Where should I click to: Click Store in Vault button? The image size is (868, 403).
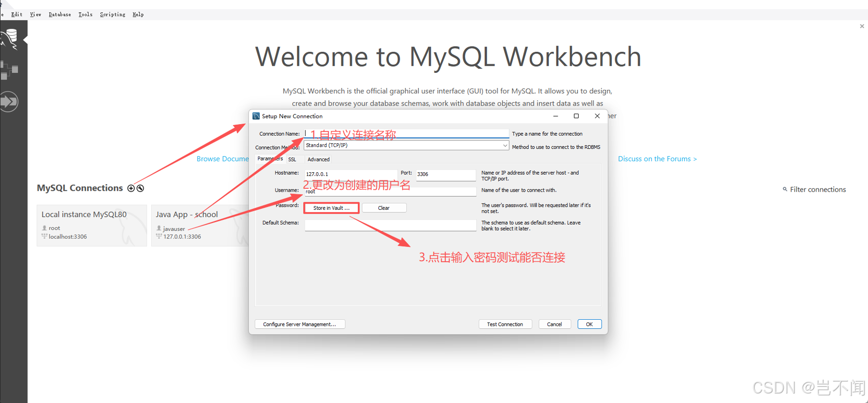(x=331, y=208)
